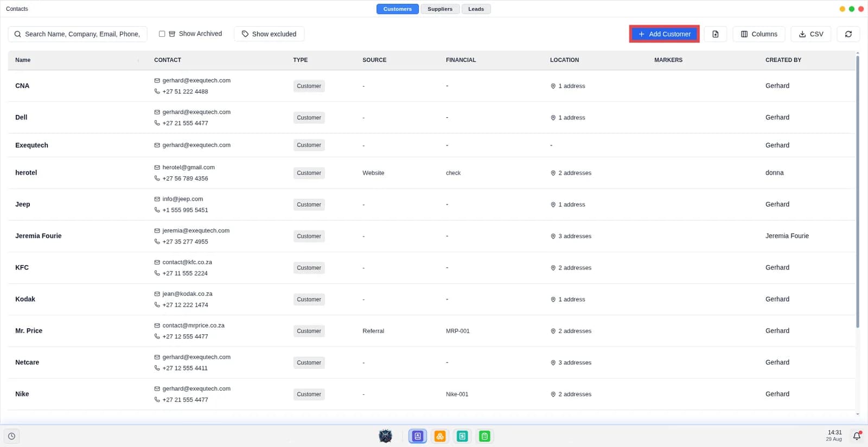Click the location pin in herotel row

(x=553, y=173)
